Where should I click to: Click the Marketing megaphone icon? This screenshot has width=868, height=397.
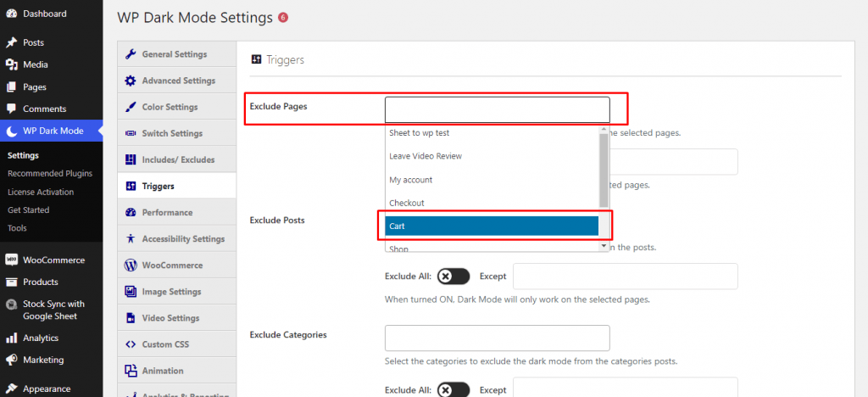(11, 360)
